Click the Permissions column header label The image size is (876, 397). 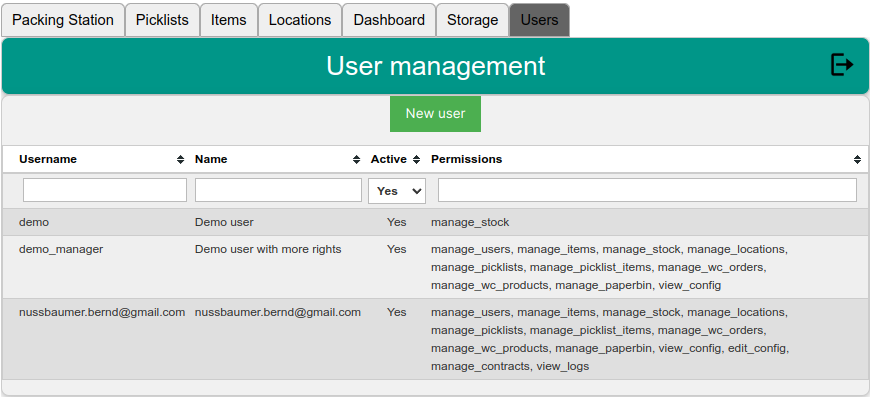click(466, 159)
